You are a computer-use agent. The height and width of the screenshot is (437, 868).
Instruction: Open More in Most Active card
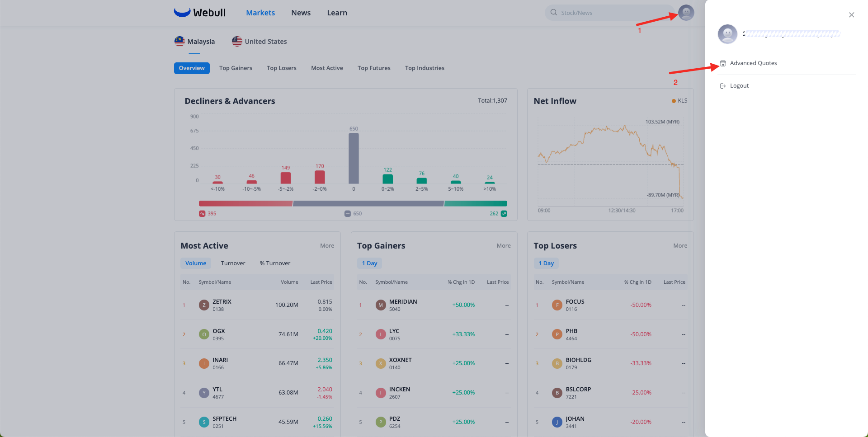click(x=327, y=246)
